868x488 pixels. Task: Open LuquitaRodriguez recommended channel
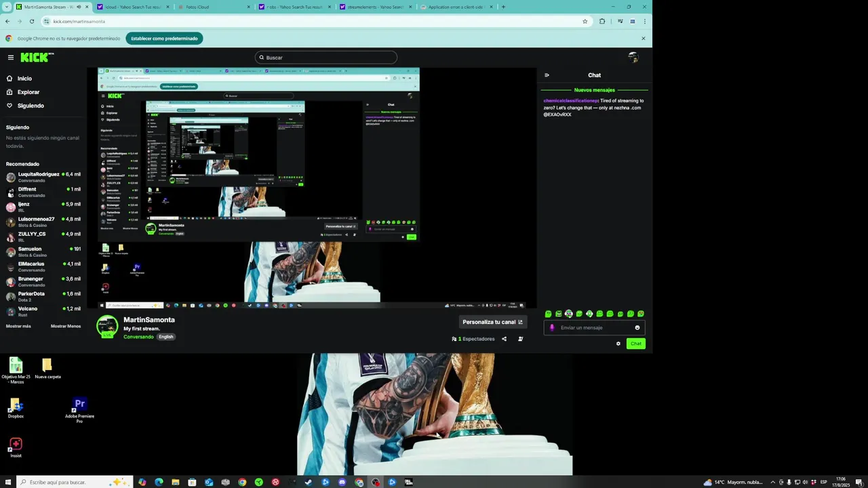click(43, 178)
